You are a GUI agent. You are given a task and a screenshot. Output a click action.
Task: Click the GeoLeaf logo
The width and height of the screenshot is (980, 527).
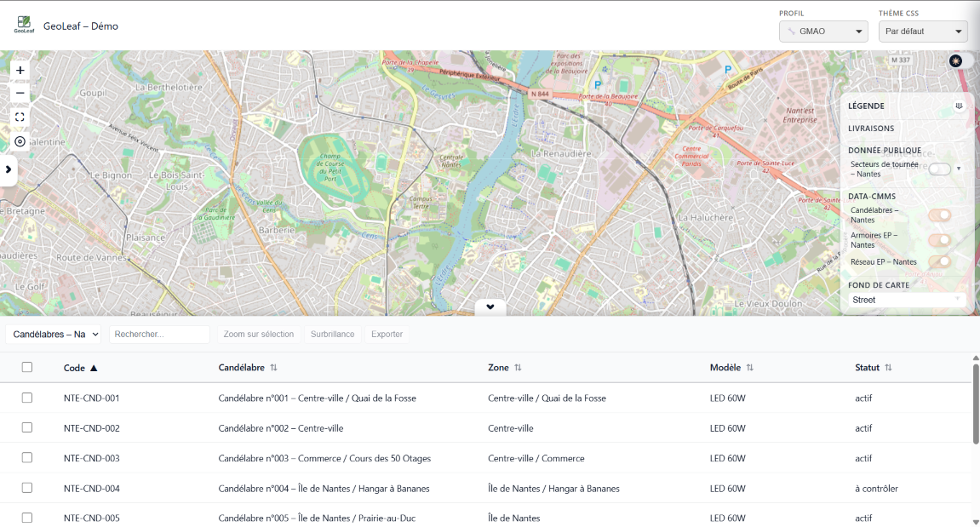pos(23,26)
